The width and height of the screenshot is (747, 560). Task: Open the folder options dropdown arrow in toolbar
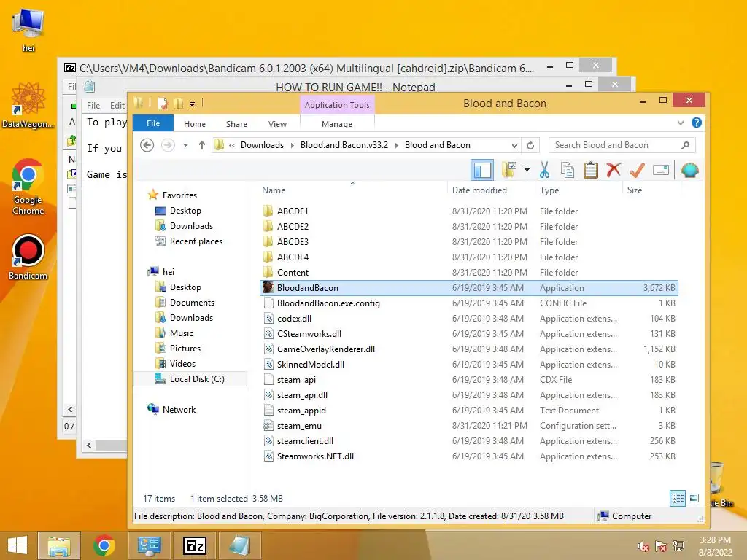tap(527, 170)
